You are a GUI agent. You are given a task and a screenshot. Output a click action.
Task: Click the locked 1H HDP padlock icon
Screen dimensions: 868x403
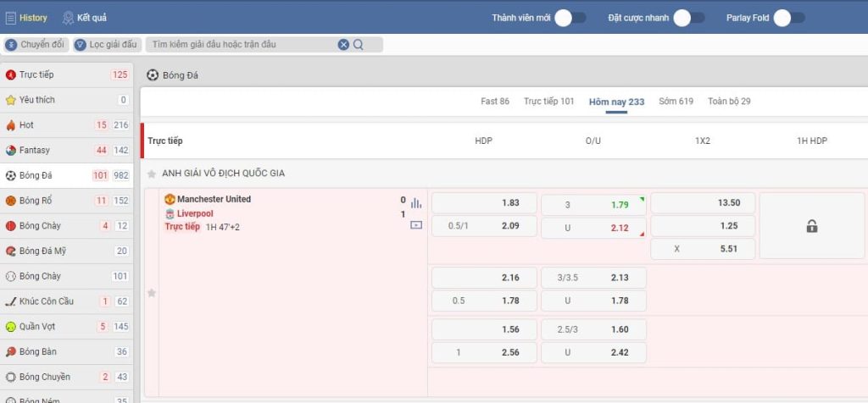811,226
